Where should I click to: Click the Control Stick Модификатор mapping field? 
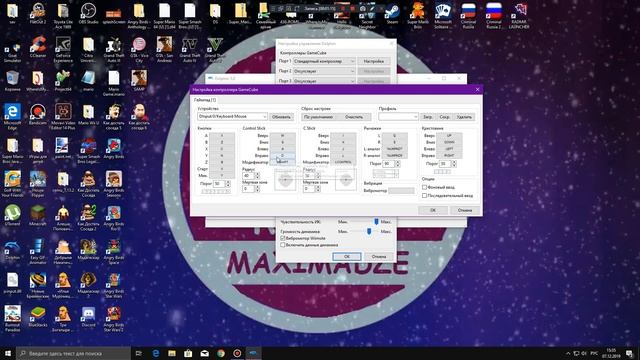282,162
